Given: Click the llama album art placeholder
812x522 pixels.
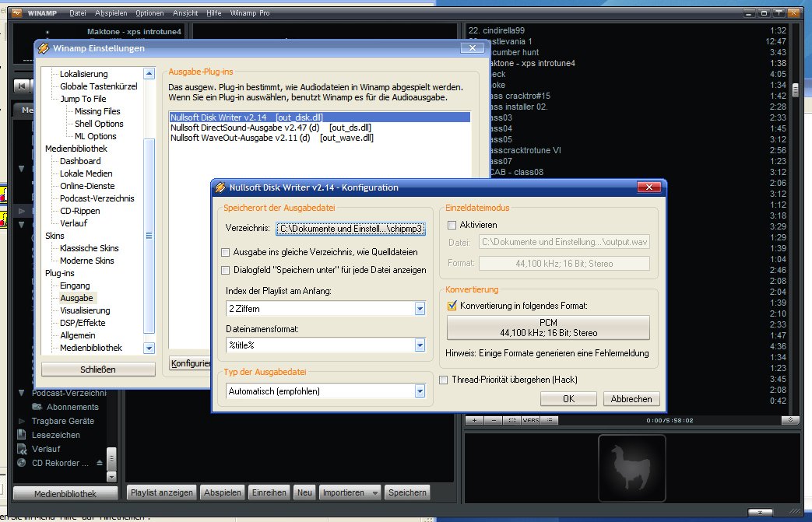Looking at the screenshot, I should click(631, 468).
